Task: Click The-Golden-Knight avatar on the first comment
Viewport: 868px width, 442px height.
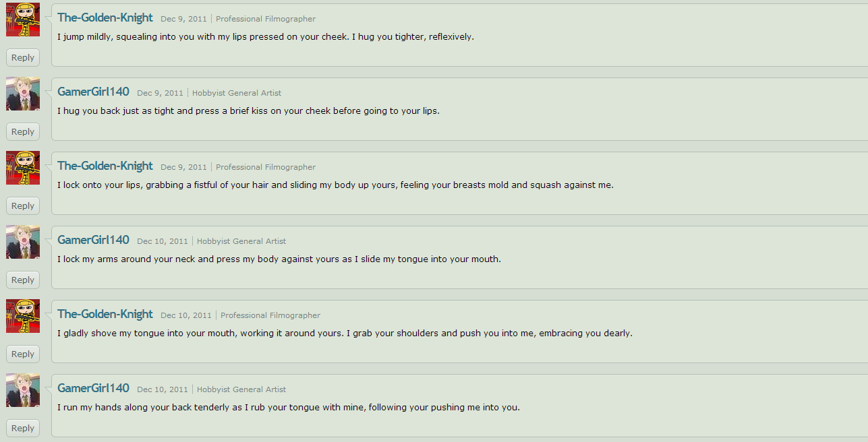Action: pyautogui.click(x=23, y=20)
